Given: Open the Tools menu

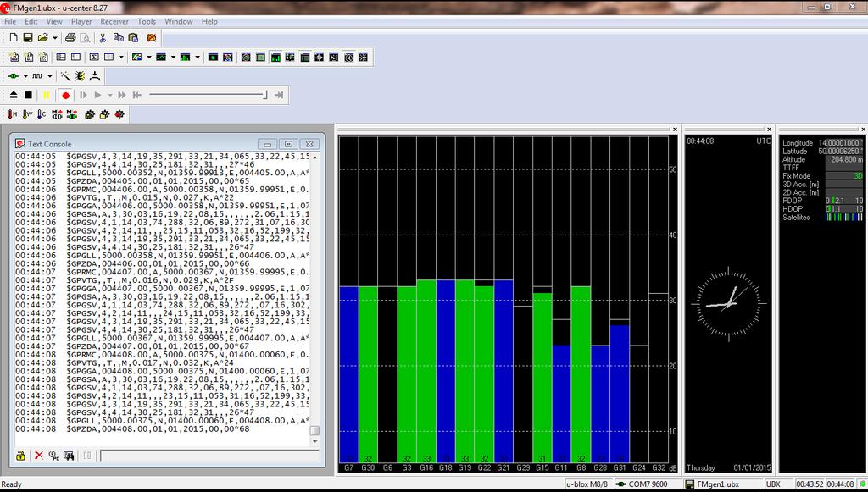Looking at the screenshot, I should coord(147,21).
